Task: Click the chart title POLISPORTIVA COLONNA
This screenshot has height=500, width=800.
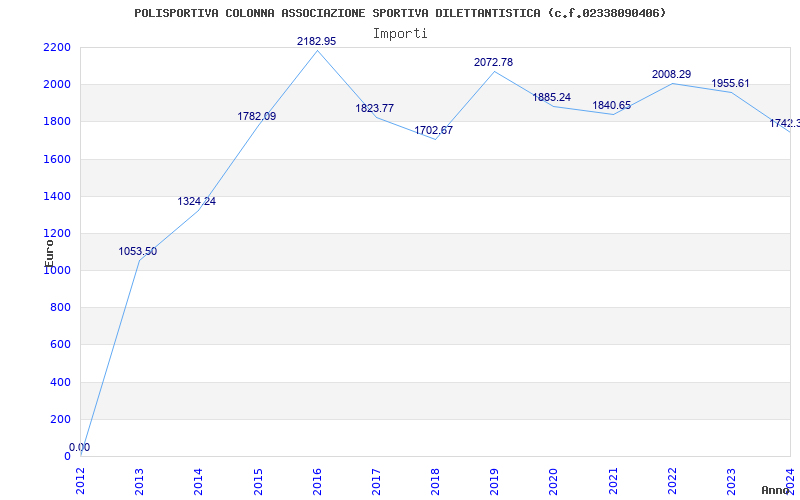Action: coord(400,13)
